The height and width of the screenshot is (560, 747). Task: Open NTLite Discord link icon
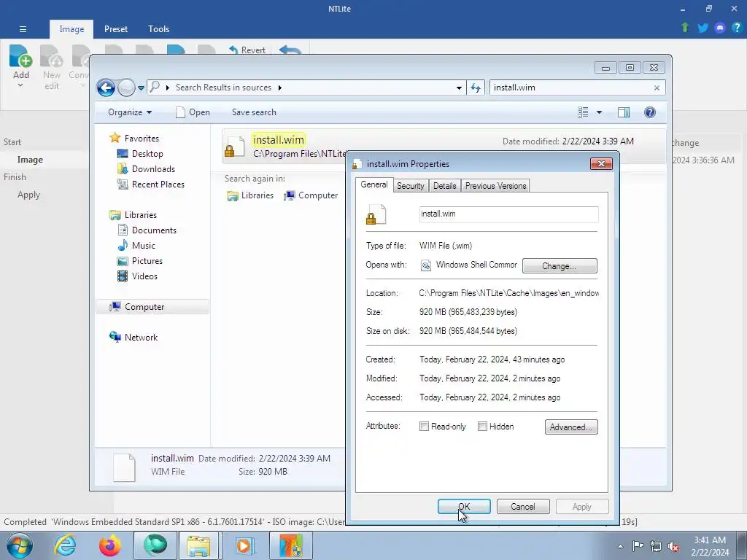[x=720, y=28]
